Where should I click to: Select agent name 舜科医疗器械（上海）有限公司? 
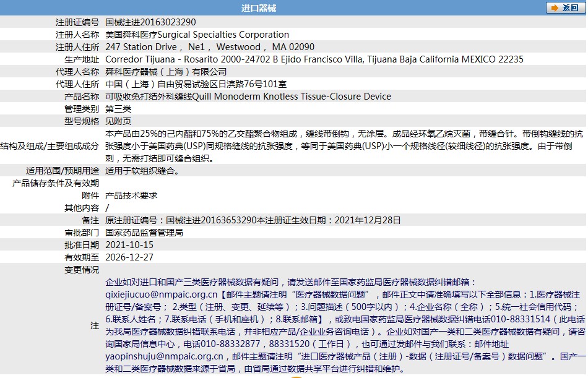166,72
